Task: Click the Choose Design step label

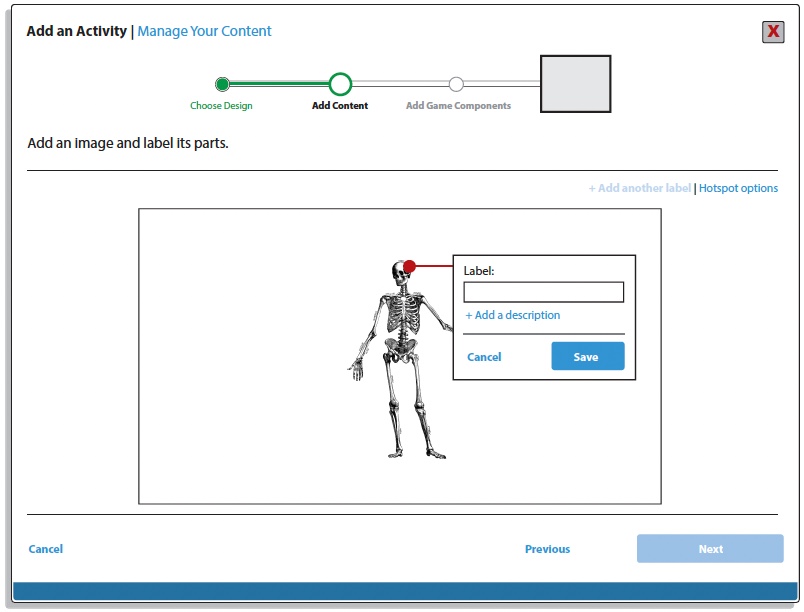Action: [221, 106]
